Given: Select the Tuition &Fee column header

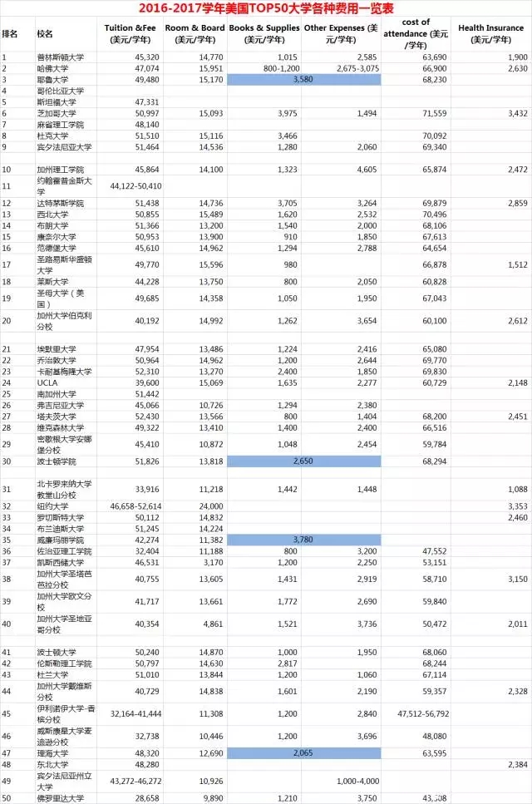Looking at the screenshot, I should click(x=131, y=34).
